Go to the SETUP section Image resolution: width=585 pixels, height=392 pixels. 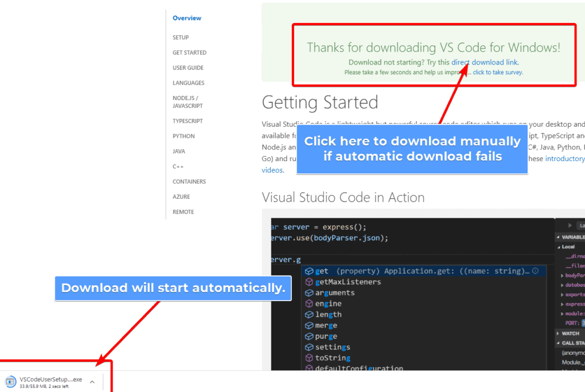coord(181,37)
